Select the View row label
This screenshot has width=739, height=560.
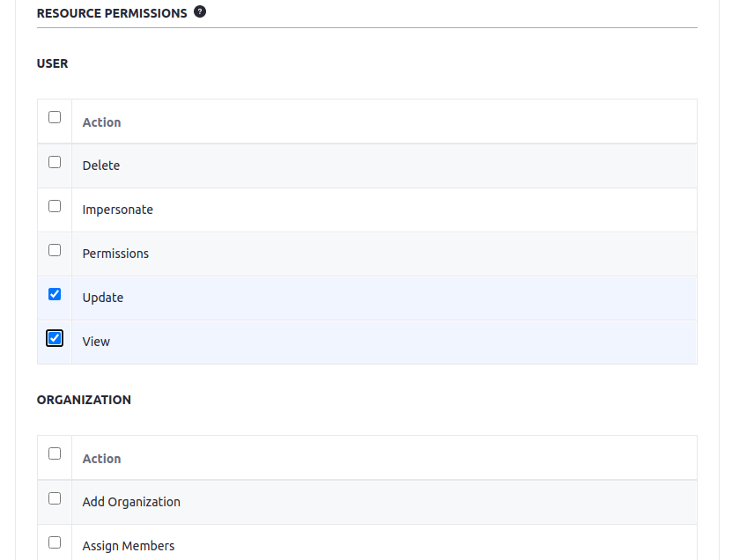pyautogui.click(x=96, y=342)
